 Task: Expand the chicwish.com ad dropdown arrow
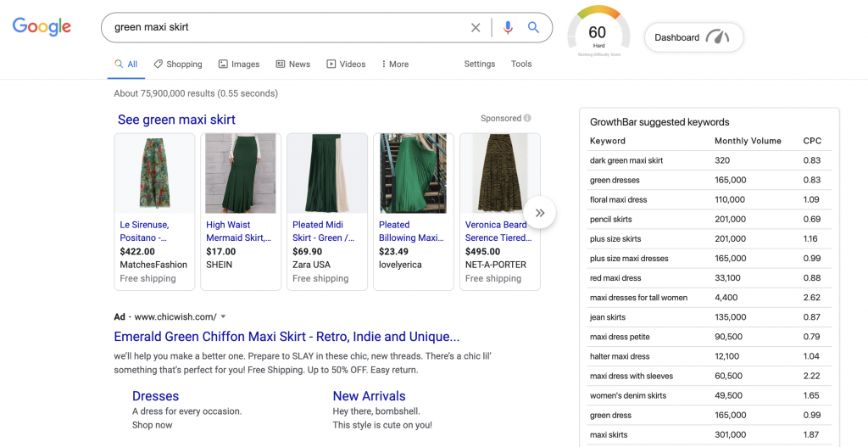point(223,317)
